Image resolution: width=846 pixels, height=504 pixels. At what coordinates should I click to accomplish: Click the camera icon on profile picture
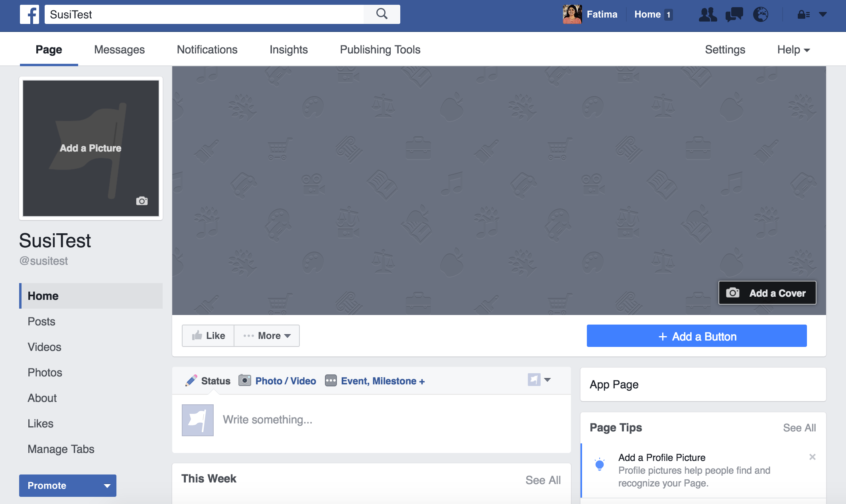142,201
